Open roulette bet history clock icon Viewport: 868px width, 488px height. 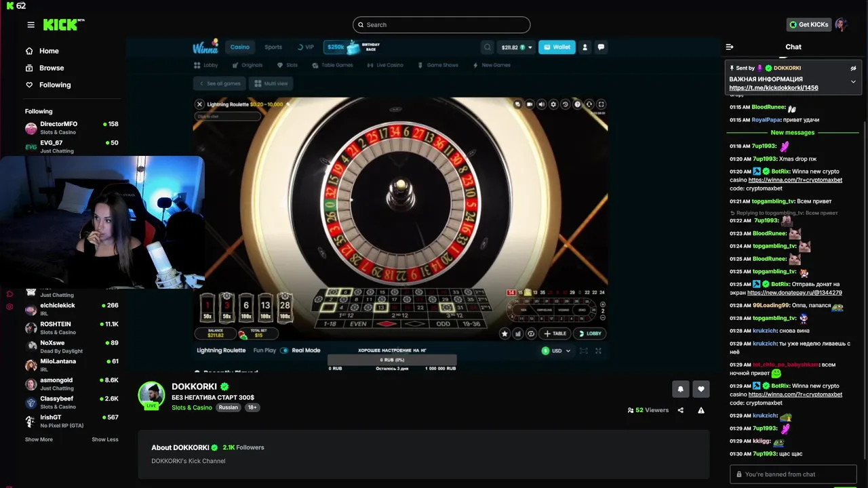(x=565, y=104)
